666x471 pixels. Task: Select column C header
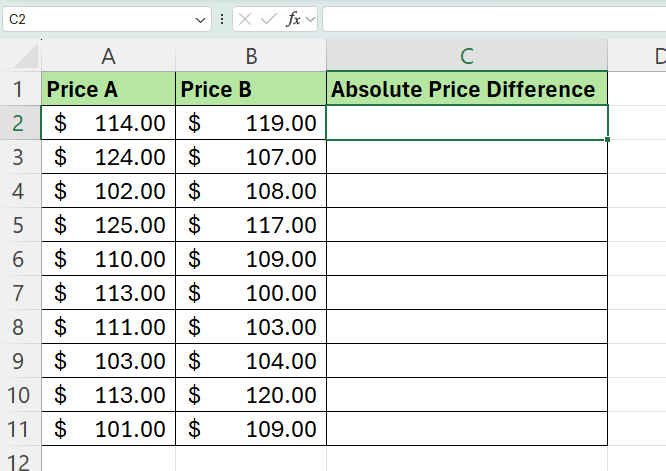click(x=467, y=56)
